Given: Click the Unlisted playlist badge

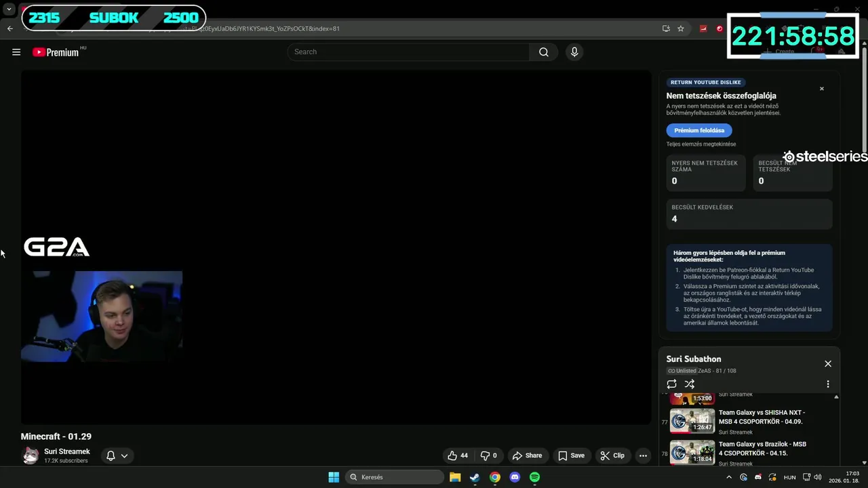Looking at the screenshot, I should [x=682, y=371].
